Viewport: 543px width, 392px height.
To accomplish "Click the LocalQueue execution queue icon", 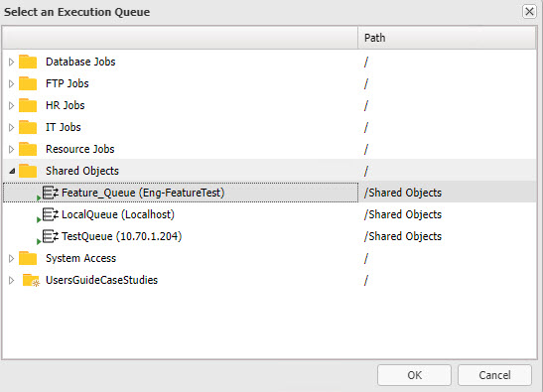I will click(48, 215).
